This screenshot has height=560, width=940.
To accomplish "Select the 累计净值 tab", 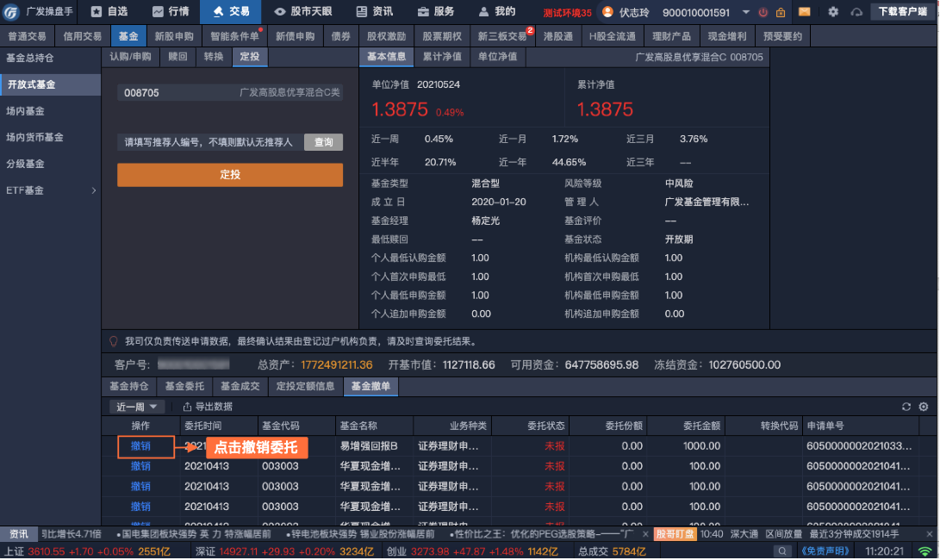I will click(440, 56).
